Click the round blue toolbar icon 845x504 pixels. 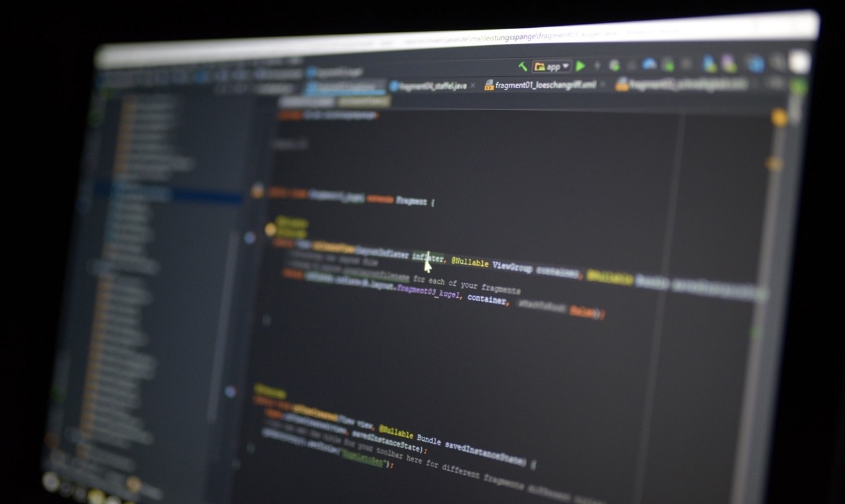point(755,63)
